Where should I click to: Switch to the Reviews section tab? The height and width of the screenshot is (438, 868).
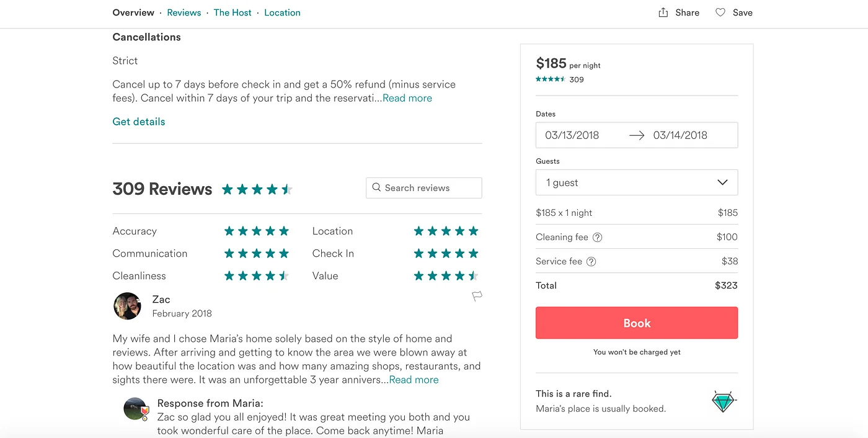(184, 12)
